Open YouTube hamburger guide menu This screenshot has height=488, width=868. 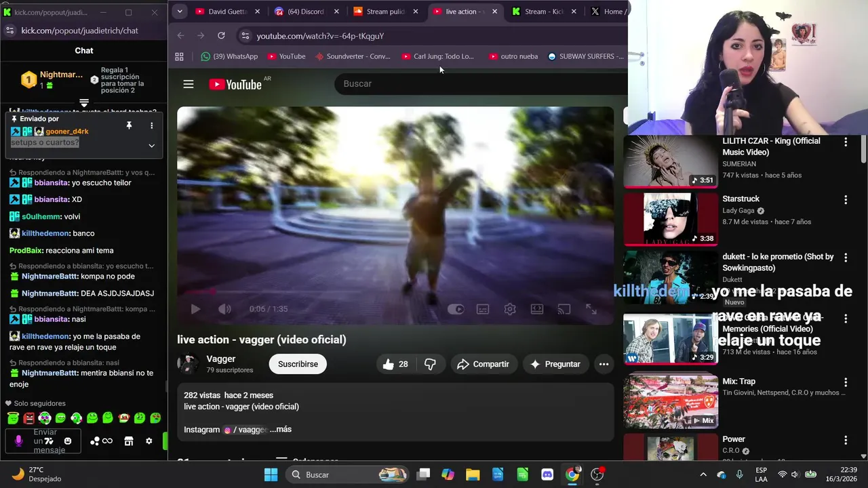tap(189, 84)
